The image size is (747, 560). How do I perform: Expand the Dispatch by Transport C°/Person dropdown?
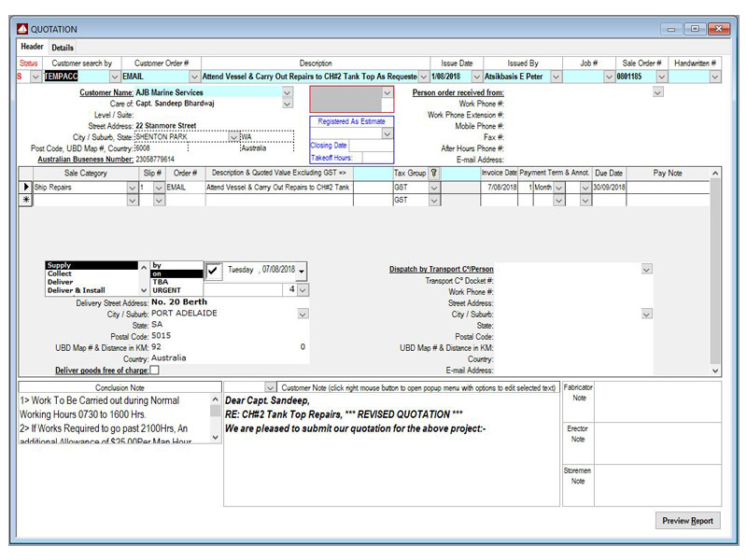pyautogui.click(x=646, y=269)
